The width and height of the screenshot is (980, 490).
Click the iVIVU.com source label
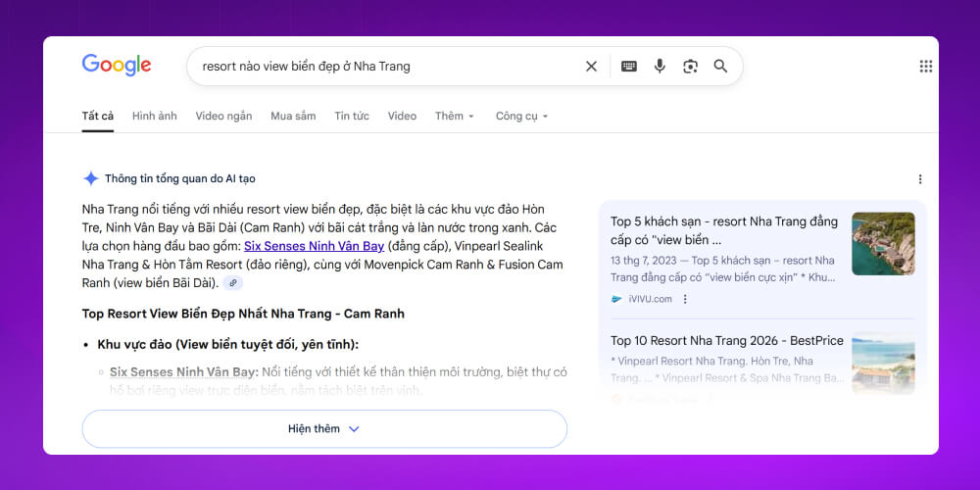click(x=650, y=299)
